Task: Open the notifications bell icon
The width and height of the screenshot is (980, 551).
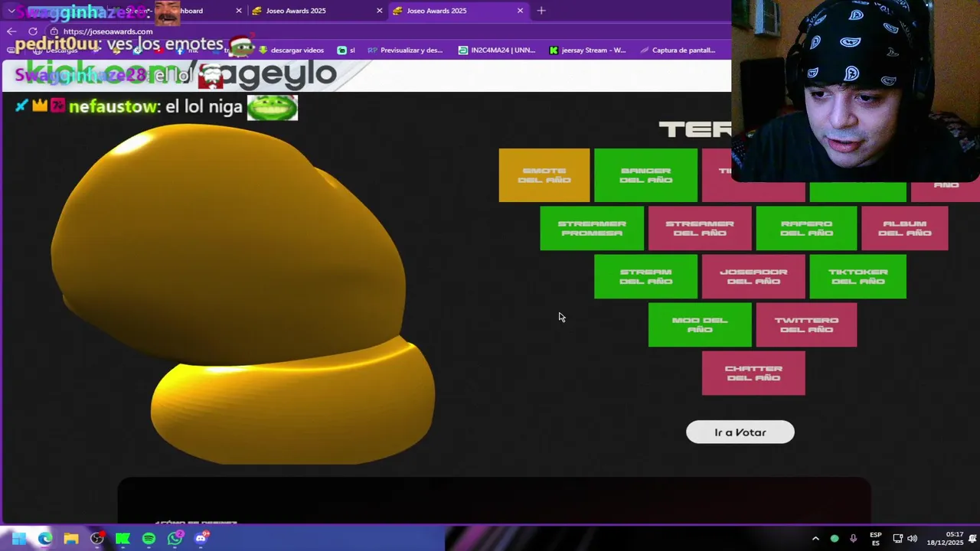Action: 972,539
